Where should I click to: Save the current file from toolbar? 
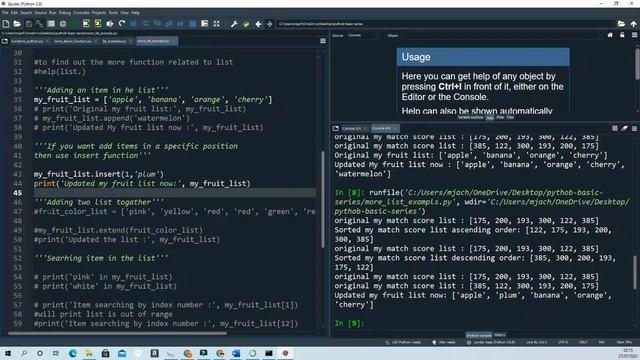[29, 24]
